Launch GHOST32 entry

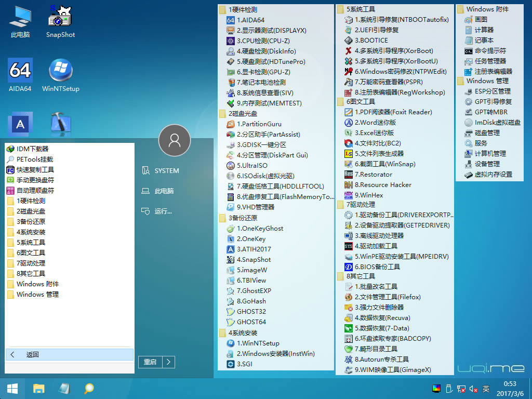pyautogui.click(x=246, y=312)
